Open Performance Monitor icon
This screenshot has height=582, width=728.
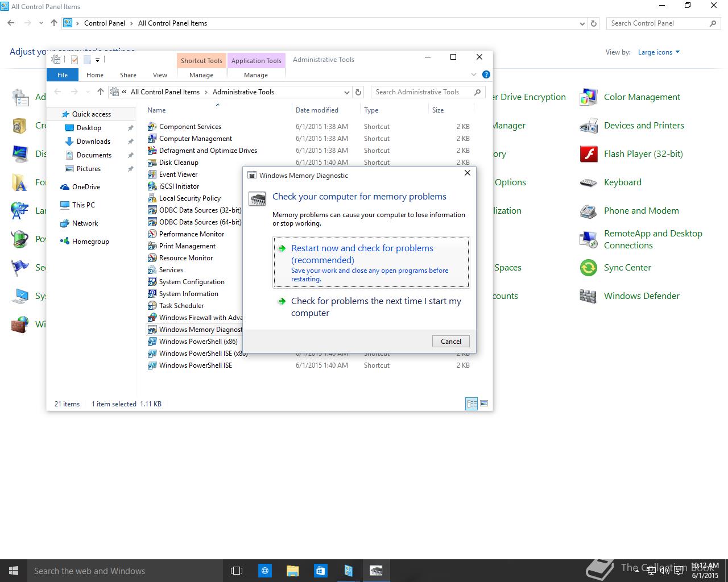point(152,234)
